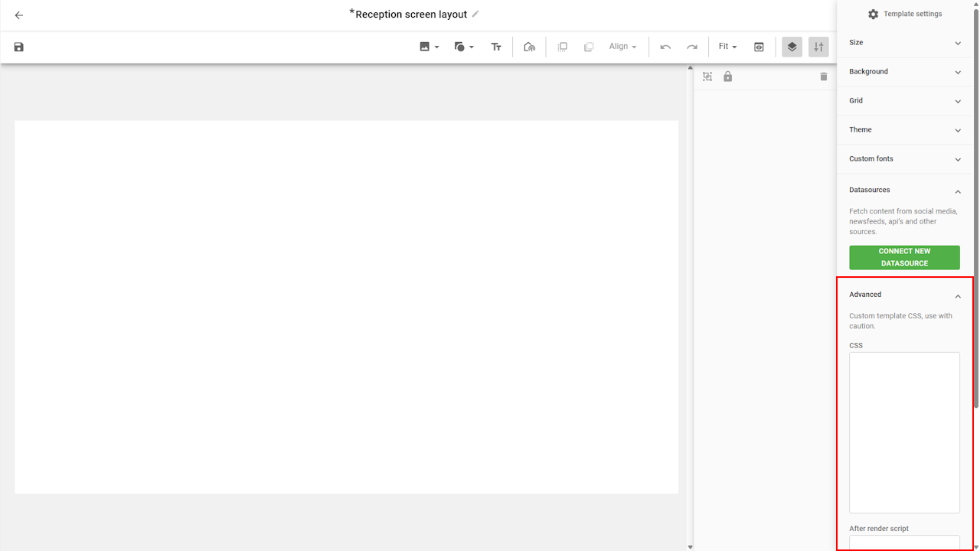Image resolution: width=980 pixels, height=551 pixels.
Task: Delete selected layer with trash icon
Action: [824, 77]
